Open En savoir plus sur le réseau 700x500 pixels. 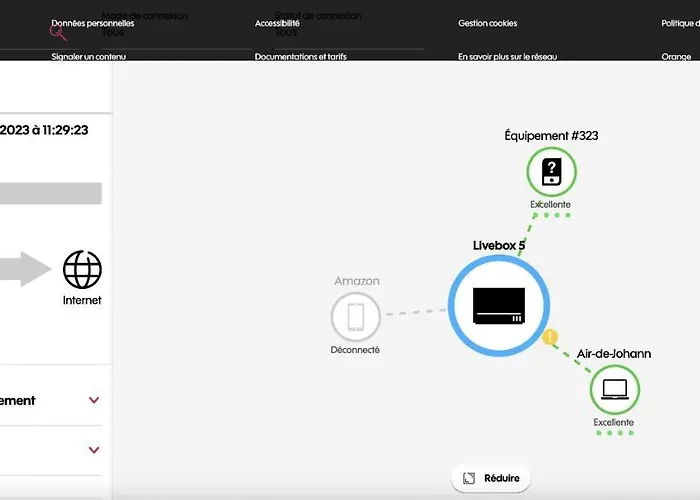click(508, 57)
